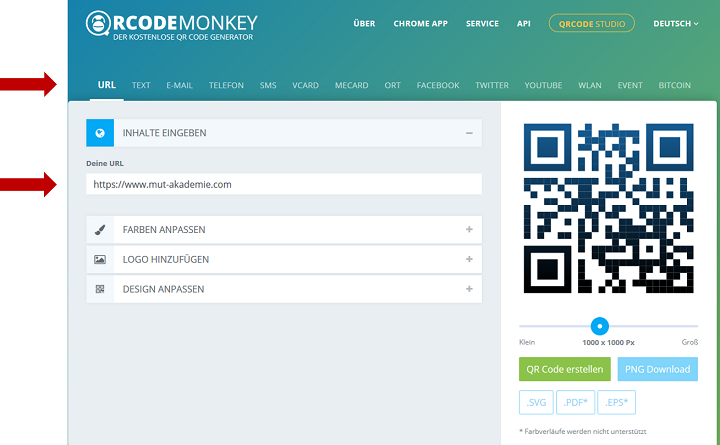
Task: Open the API menu link
Action: [x=523, y=23]
